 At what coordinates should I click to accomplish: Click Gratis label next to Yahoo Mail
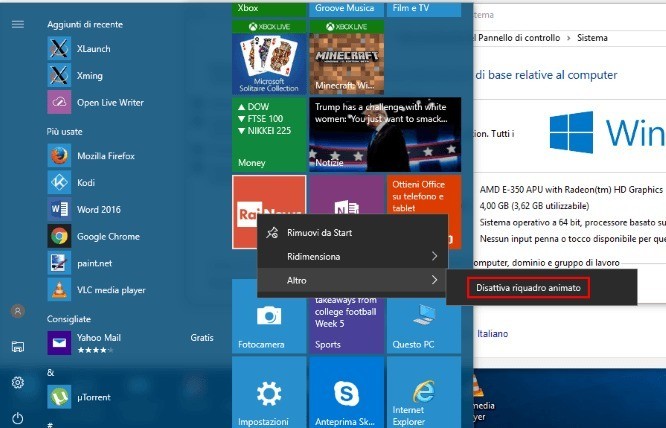click(202, 338)
